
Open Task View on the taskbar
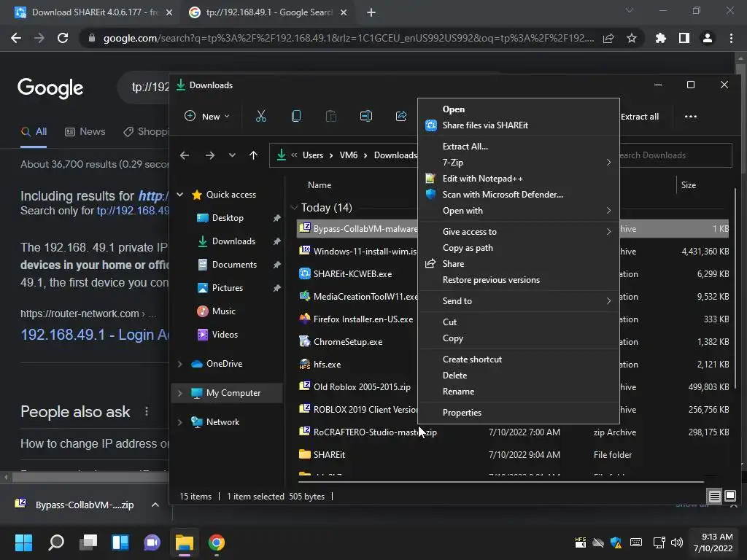point(88,542)
